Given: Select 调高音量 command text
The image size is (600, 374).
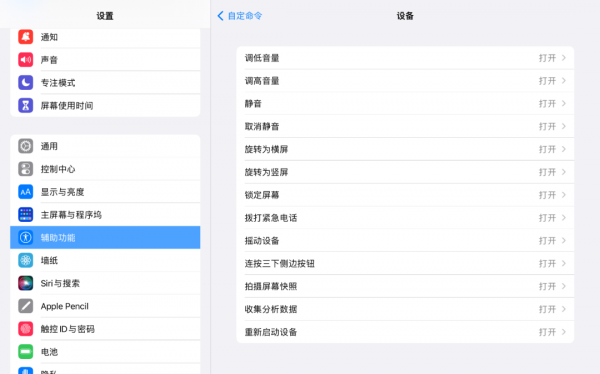Looking at the screenshot, I should (x=262, y=81).
